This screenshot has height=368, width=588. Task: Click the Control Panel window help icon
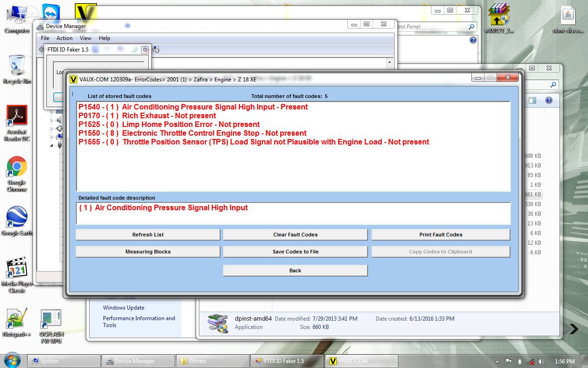pyautogui.click(x=473, y=40)
